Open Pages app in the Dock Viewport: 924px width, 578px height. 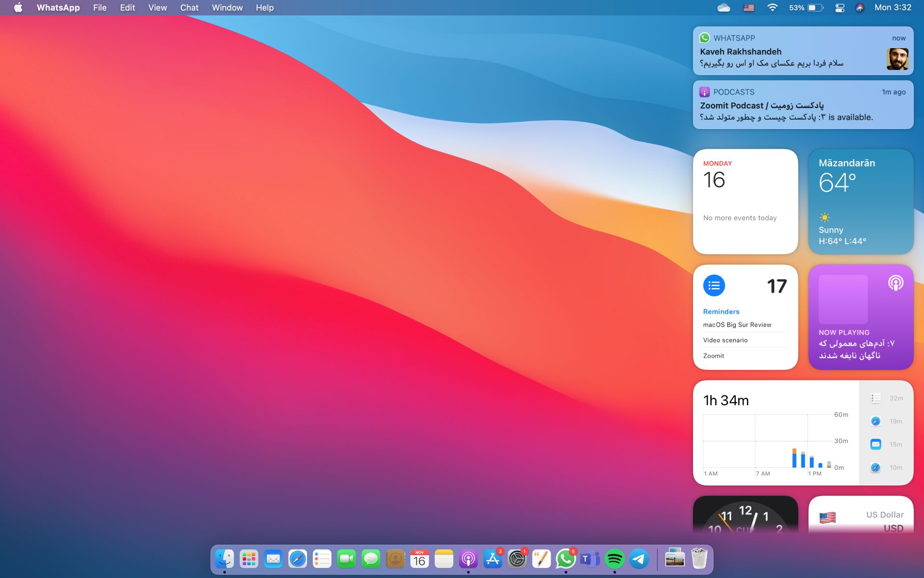541,559
